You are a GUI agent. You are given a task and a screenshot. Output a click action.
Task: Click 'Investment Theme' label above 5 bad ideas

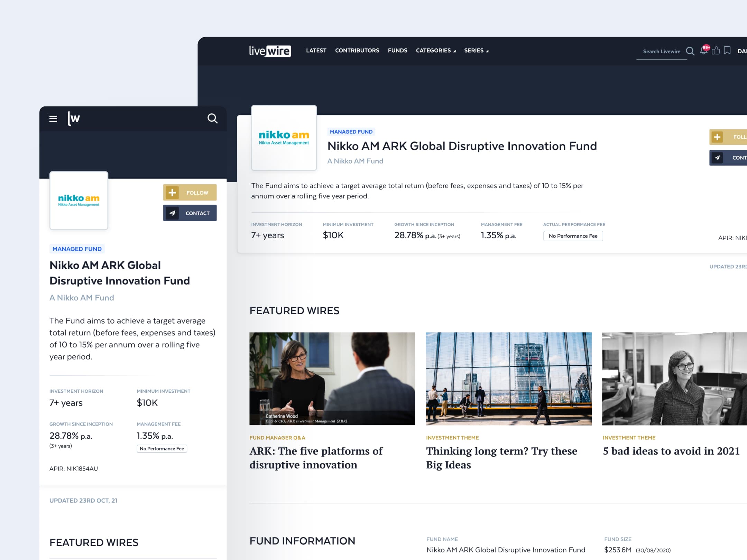pyautogui.click(x=629, y=438)
